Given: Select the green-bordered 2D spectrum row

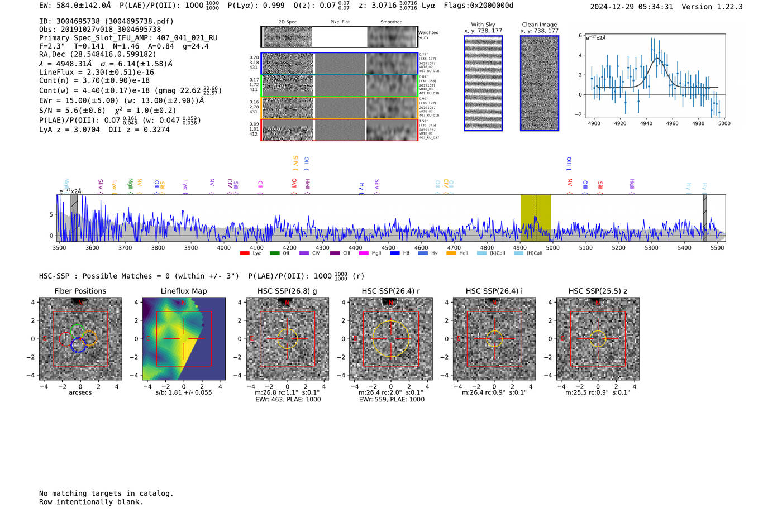Looking at the screenshot, I should click(339, 85).
